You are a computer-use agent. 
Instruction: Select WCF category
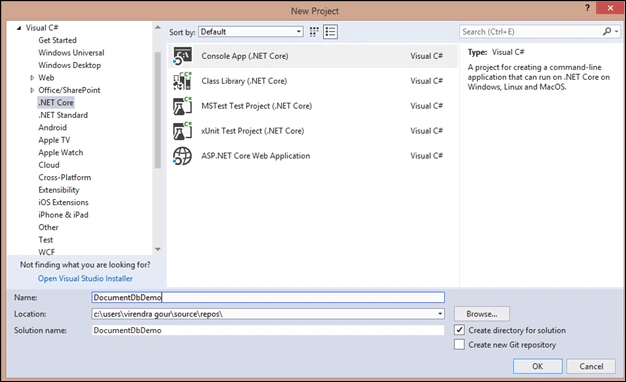pyautogui.click(x=46, y=251)
